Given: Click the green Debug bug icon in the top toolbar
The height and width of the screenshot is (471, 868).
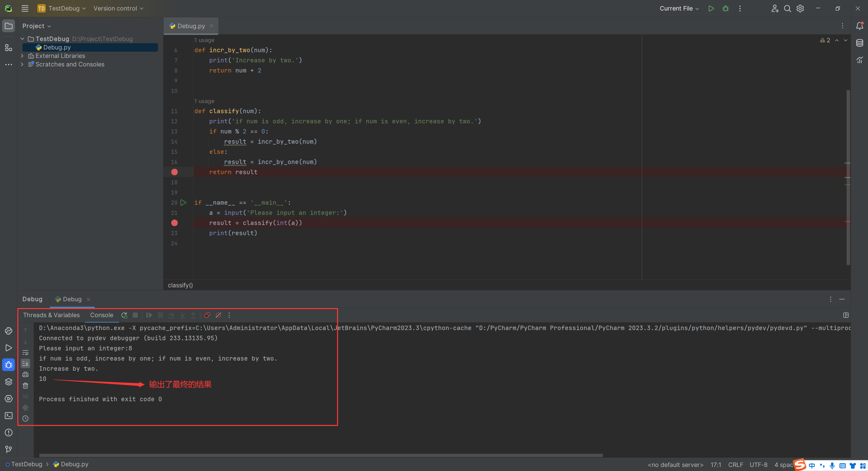Looking at the screenshot, I should pyautogui.click(x=725, y=8).
